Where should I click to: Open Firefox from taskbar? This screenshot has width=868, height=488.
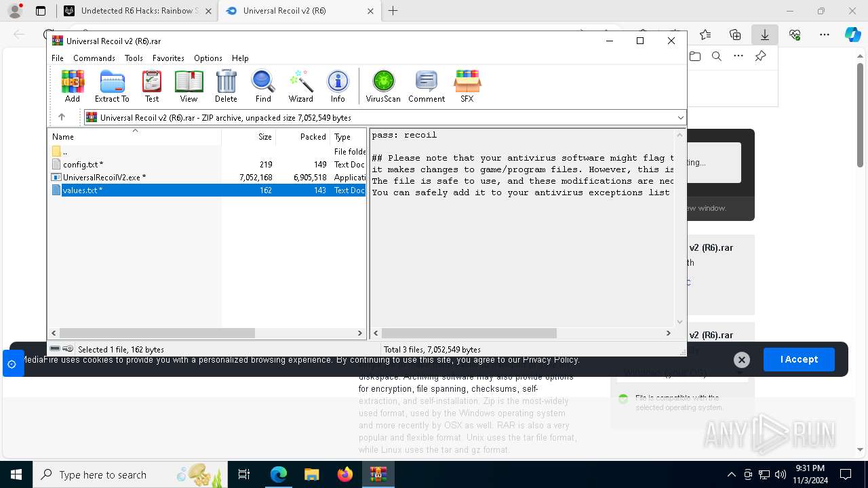(345, 474)
